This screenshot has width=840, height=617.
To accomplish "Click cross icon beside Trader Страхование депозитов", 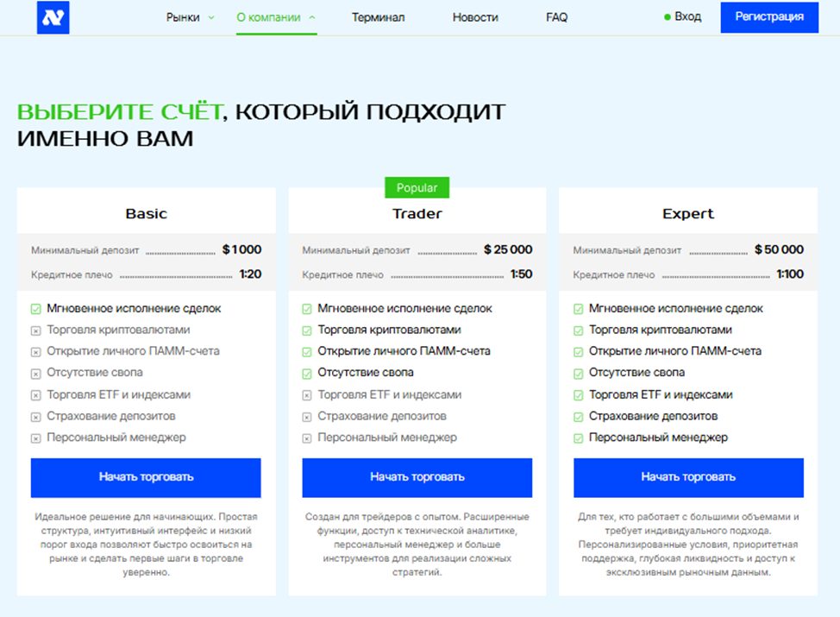I will coord(307,417).
